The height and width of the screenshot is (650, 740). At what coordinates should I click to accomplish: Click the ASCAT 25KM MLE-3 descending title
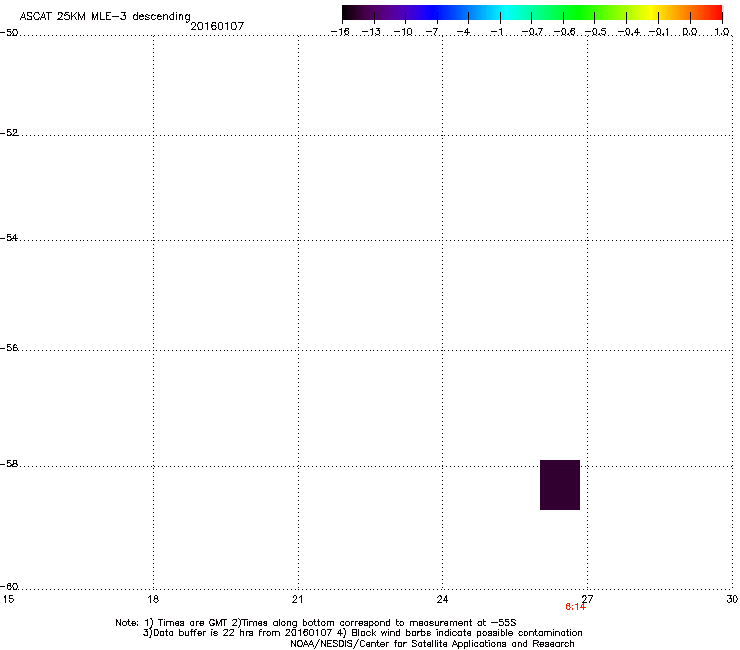(x=105, y=17)
